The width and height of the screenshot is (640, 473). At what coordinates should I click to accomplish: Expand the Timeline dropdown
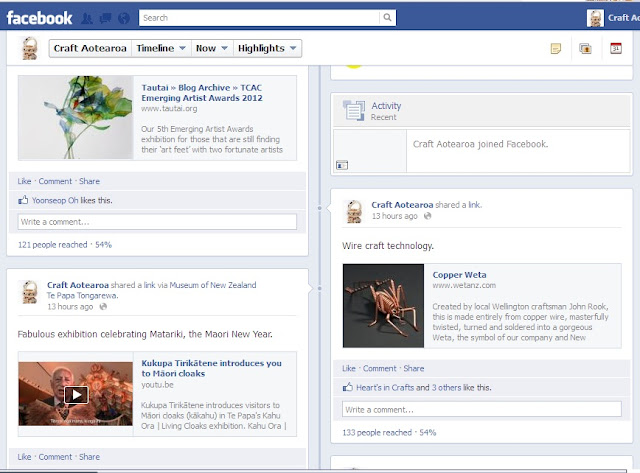coord(161,48)
